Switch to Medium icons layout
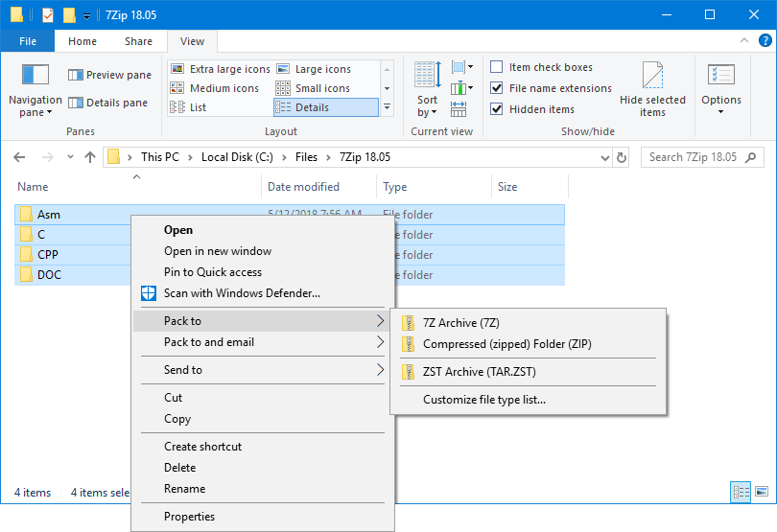This screenshot has width=777, height=532. [x=215, y=88]
